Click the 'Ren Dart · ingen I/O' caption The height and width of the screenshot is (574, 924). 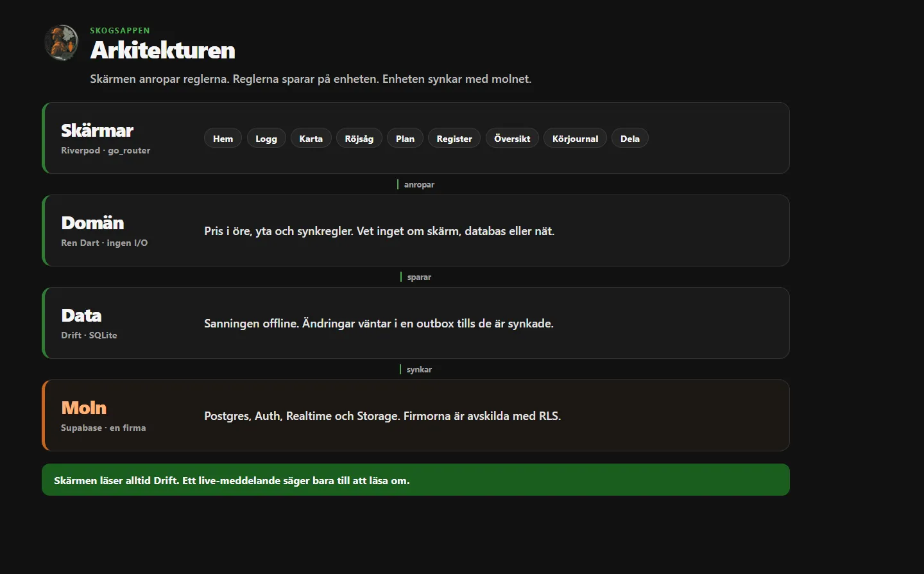pos(105,243)
